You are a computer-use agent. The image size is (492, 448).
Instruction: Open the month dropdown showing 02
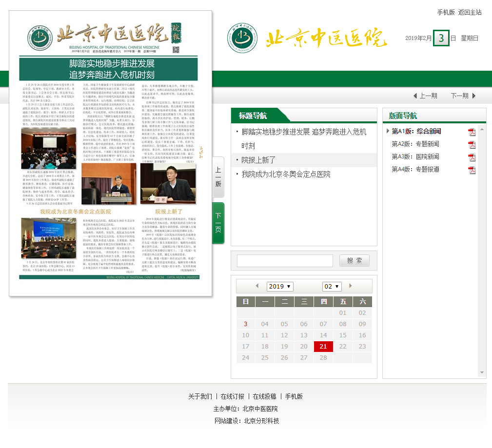point(332,287)
